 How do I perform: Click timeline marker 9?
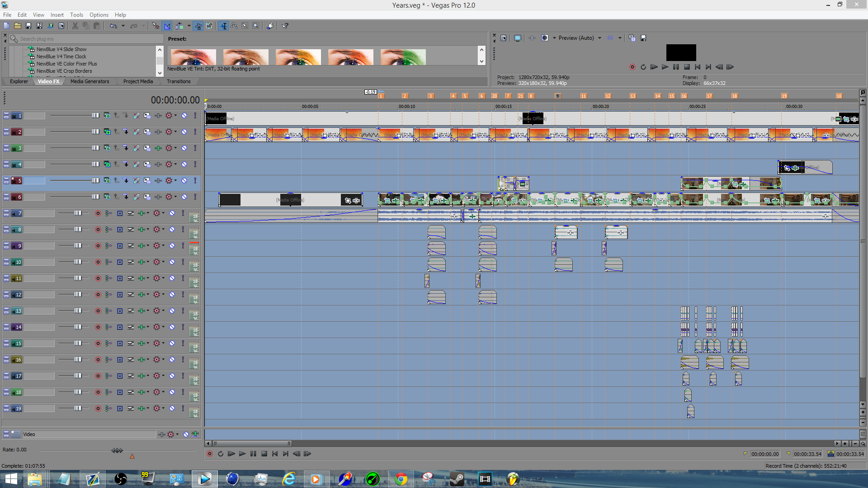pyautogui.click(x=557, y=96)
